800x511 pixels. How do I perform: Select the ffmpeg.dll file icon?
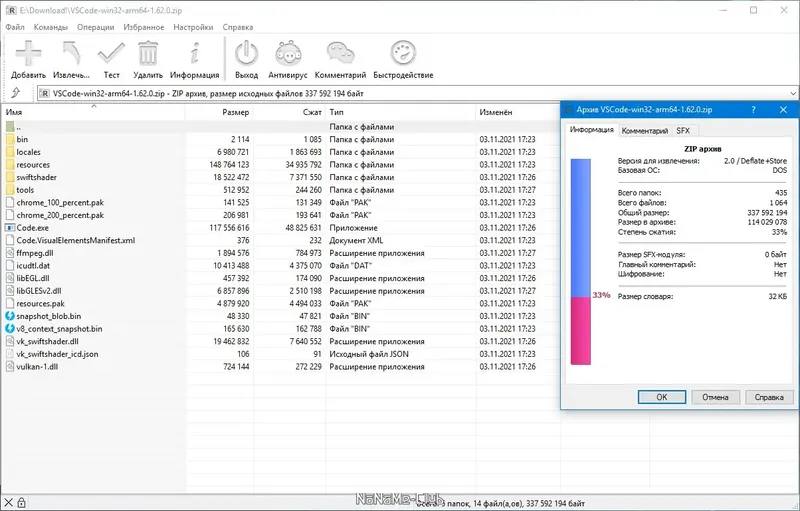[x=10, y=253]
